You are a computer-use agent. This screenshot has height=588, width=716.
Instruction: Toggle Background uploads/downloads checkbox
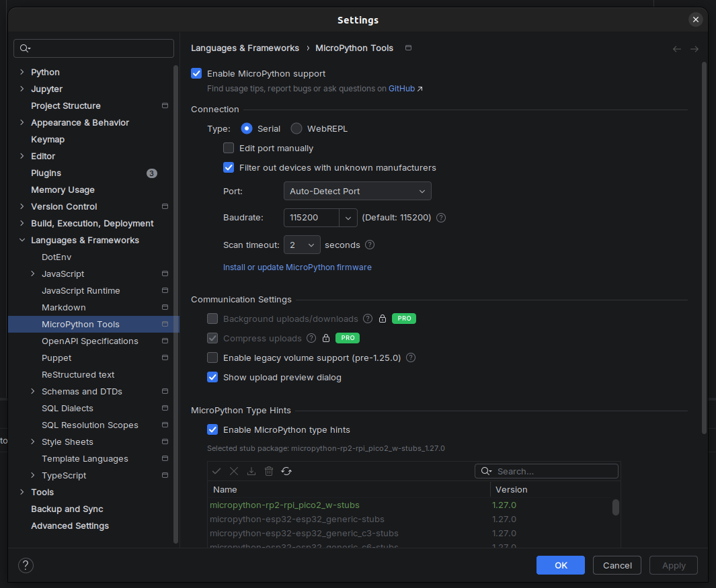tap(212, 319)
